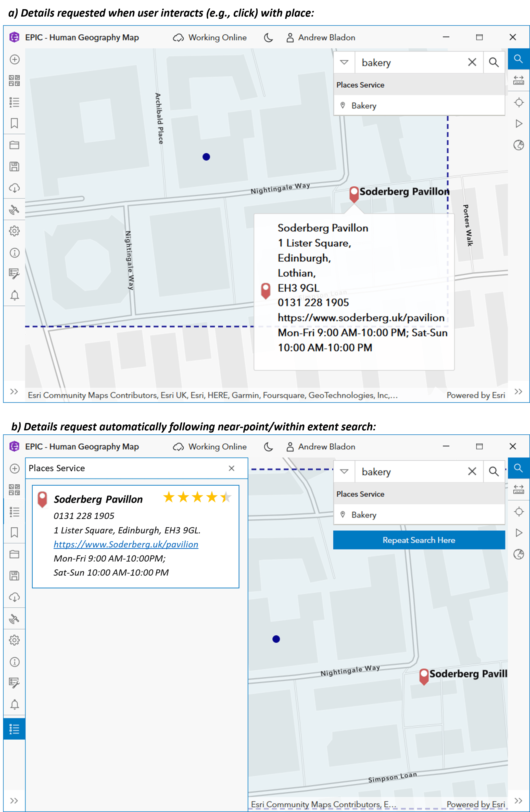Click Soderberg Pavillon star rating in results card
The width and height of the screenshot is (530, 812).
coord(197,497)
